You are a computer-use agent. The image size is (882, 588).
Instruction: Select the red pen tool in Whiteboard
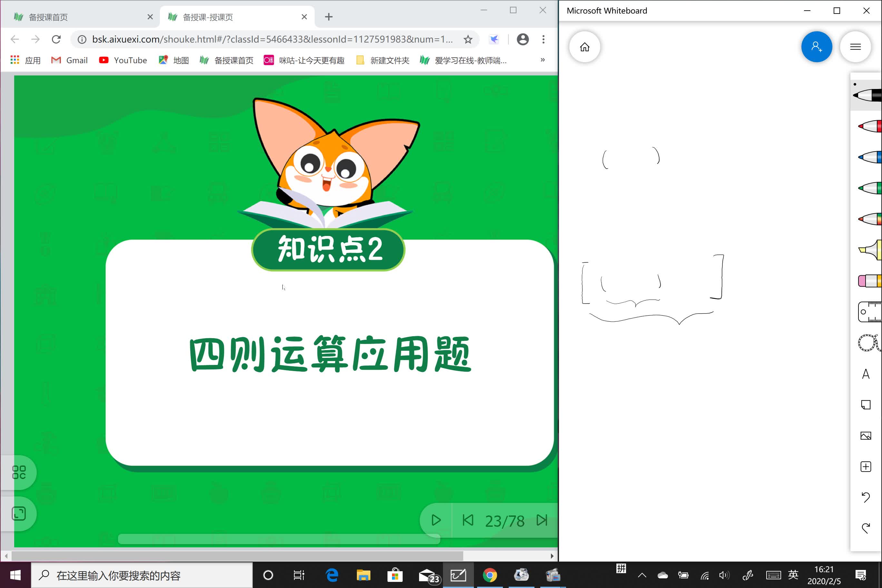point(866,129)
